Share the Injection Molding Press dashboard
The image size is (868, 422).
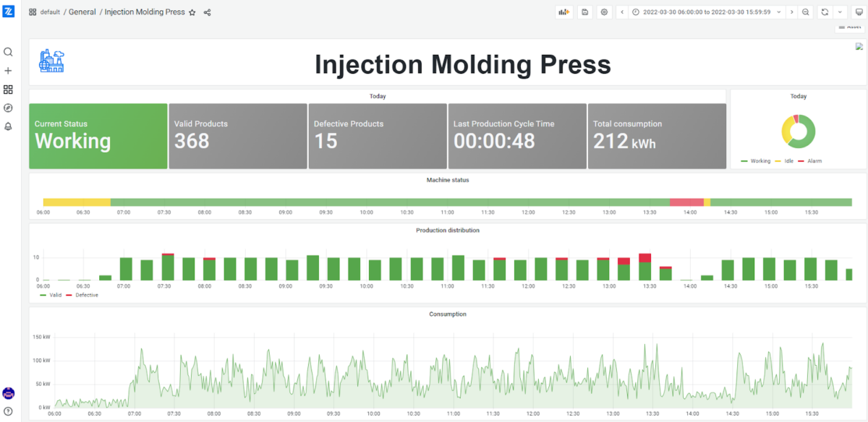(207, 12)
